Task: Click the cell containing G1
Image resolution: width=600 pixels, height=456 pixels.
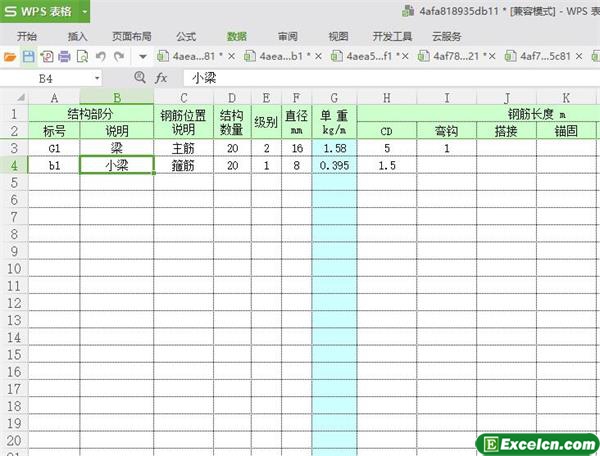Action: pos(54,148)
